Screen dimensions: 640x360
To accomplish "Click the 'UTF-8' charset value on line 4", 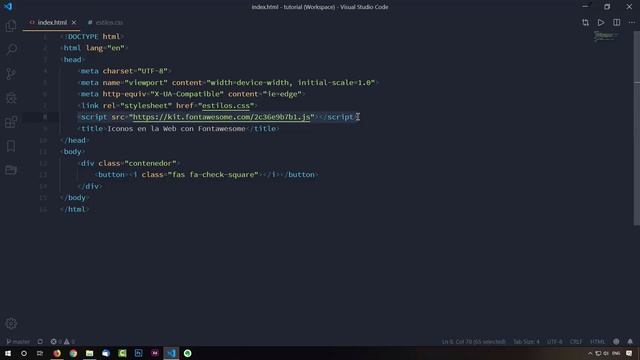I will [x=153, y=71].
